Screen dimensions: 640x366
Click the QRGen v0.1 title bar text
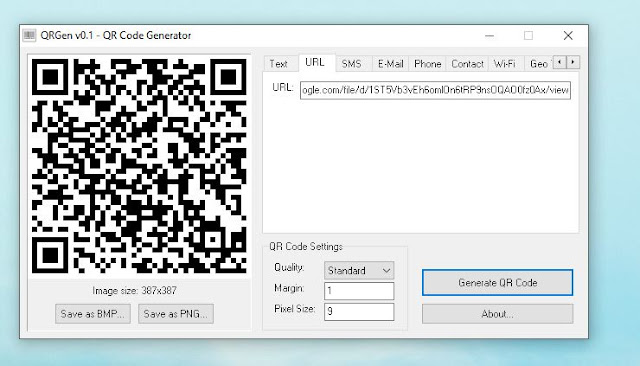coord(116,35)
